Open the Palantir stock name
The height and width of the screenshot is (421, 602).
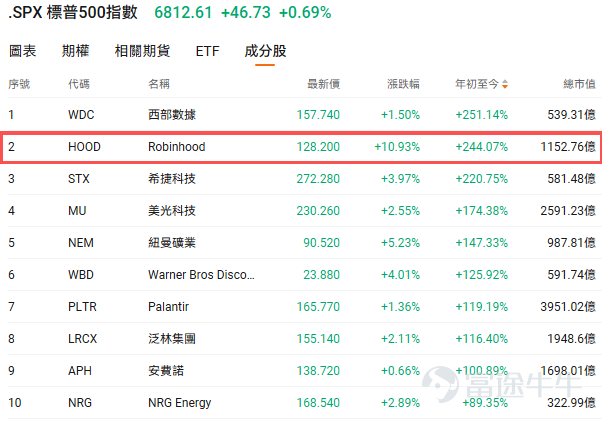click(x=169, y=307)
